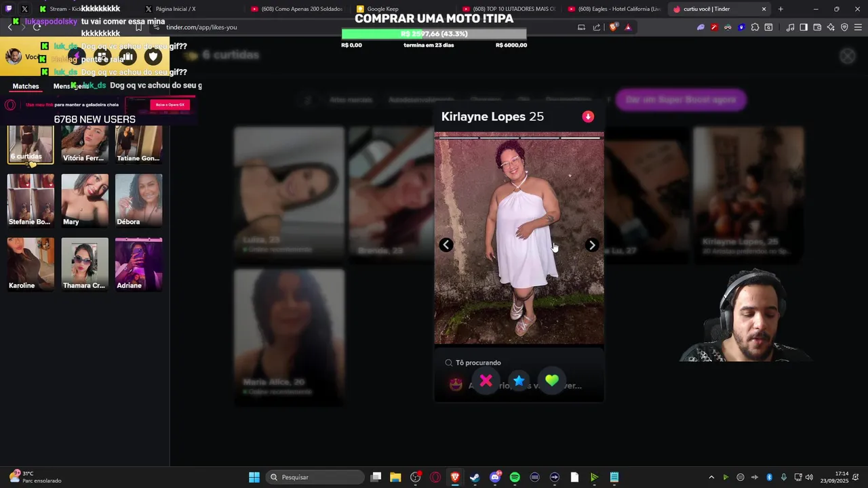Open the pinned X tab

point(25,9)
